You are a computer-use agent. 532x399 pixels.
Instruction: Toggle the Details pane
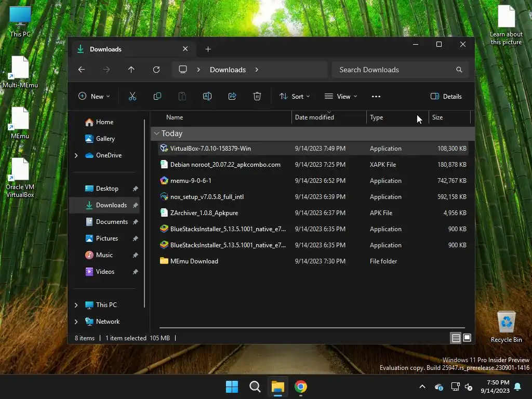click(446, 96)
